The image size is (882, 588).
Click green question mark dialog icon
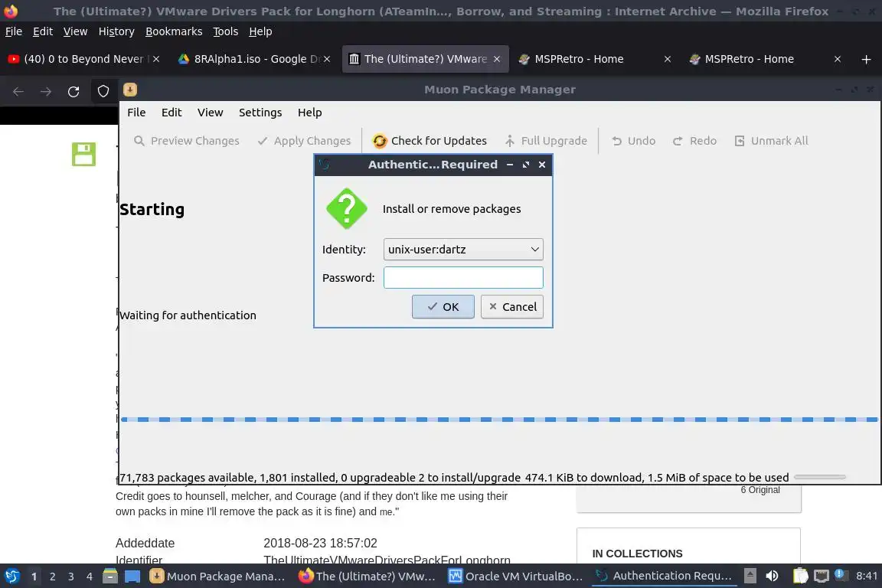347,209
